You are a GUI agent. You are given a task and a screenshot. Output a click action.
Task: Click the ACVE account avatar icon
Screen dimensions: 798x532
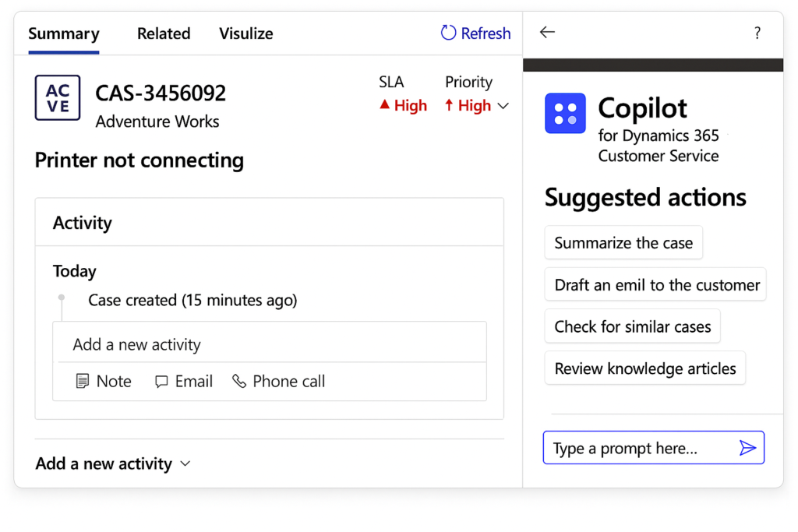coord(58,98)
